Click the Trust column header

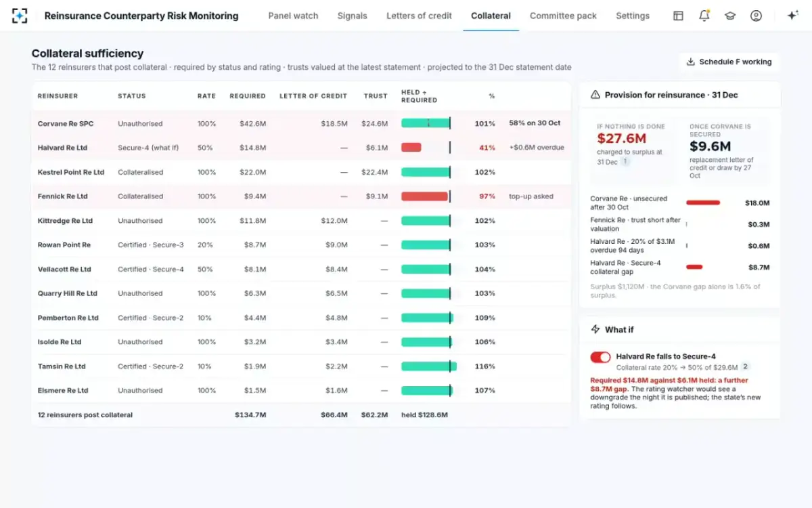pos(376,96)
